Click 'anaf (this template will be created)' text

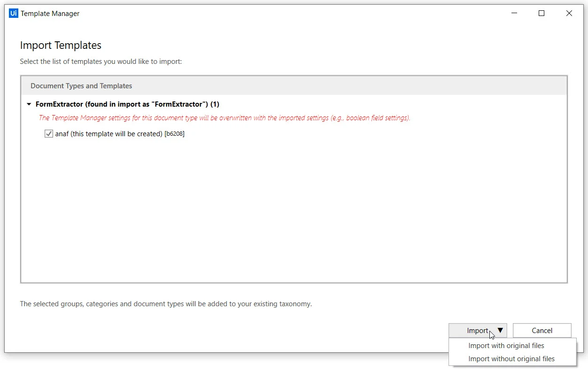(x=108, y=134)
